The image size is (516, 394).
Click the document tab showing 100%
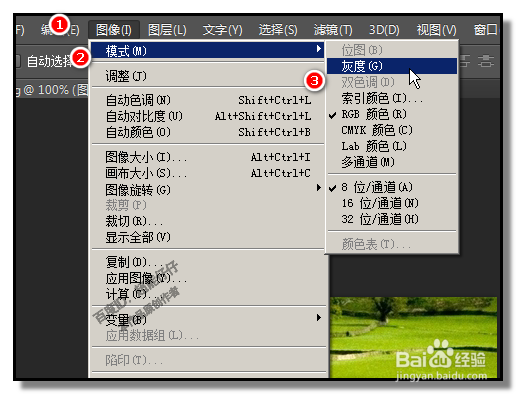pyautogui.click(x=52, y=89)
